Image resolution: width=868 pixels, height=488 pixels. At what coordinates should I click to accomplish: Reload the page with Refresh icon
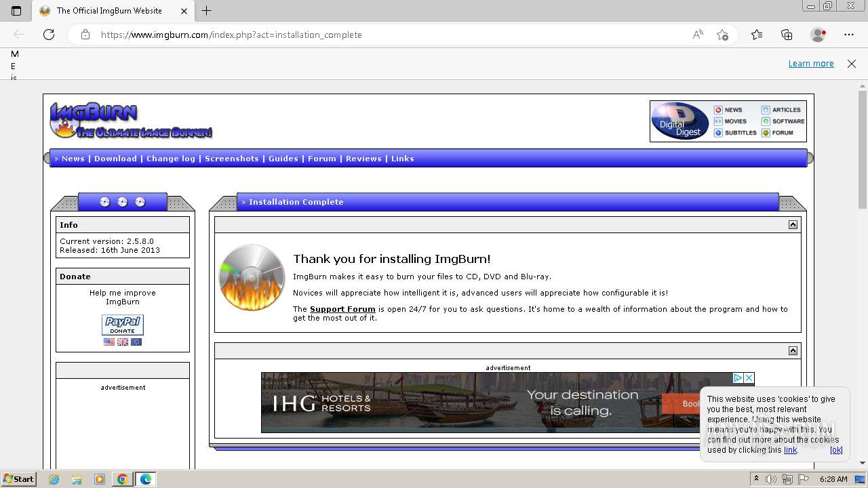[x=49, y=35]
